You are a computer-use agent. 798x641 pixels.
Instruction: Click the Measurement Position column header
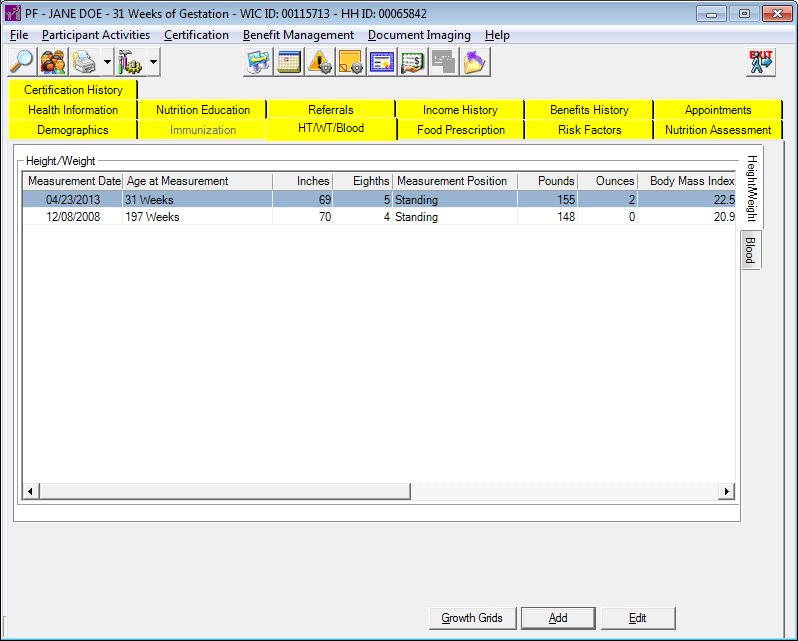tap(455, 181)
